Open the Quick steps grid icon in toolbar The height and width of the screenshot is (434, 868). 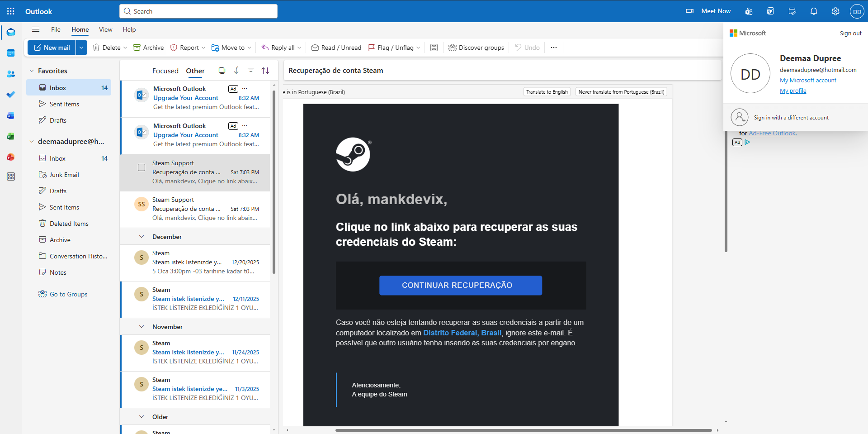click(x=434, y=48)
